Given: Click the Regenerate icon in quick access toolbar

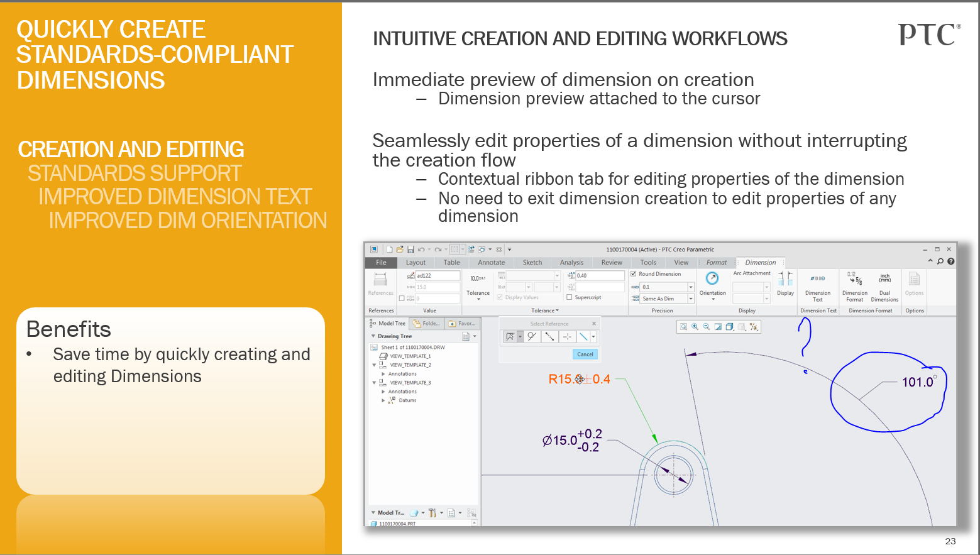Looking at the screenshot, I should (x=471, y=250).
